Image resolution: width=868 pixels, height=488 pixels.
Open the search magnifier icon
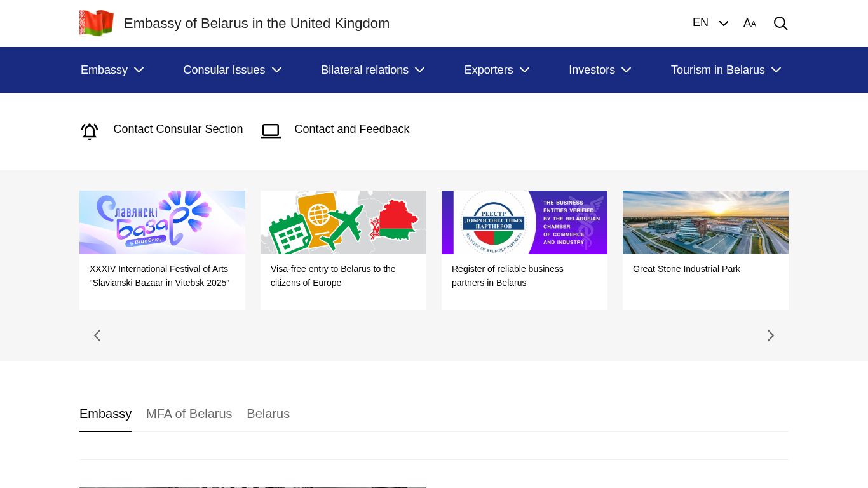pyautogui.click(x=780, y=24)
